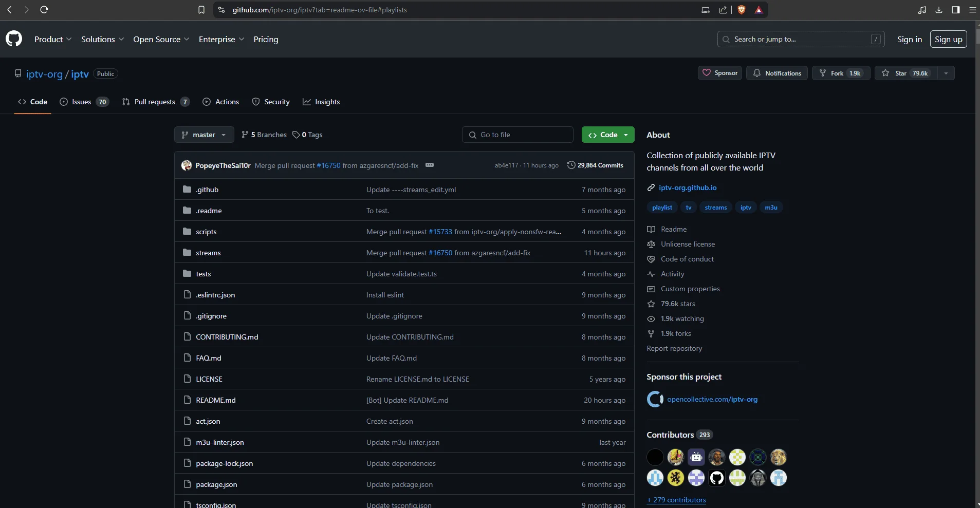Click the GitHub logo home icon
The width and height of the screenshot is (980, 508).
pyautogui.click(x=14, y=39)
